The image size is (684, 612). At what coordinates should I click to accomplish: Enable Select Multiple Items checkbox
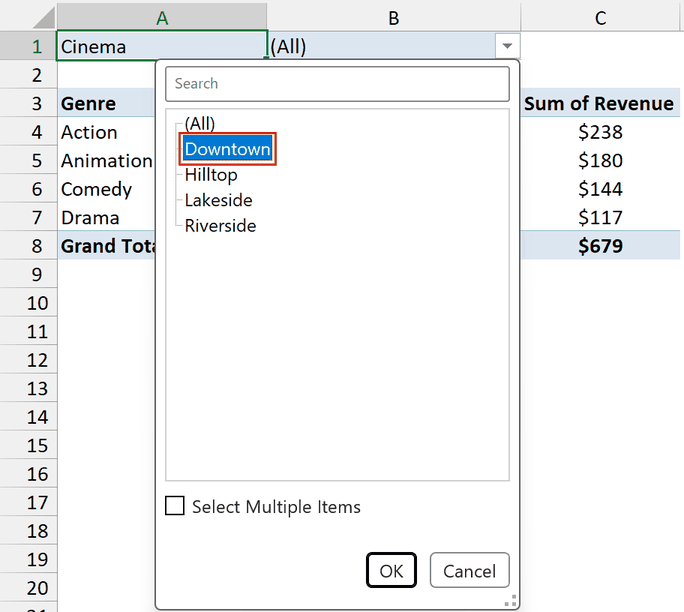pos(175,506)
